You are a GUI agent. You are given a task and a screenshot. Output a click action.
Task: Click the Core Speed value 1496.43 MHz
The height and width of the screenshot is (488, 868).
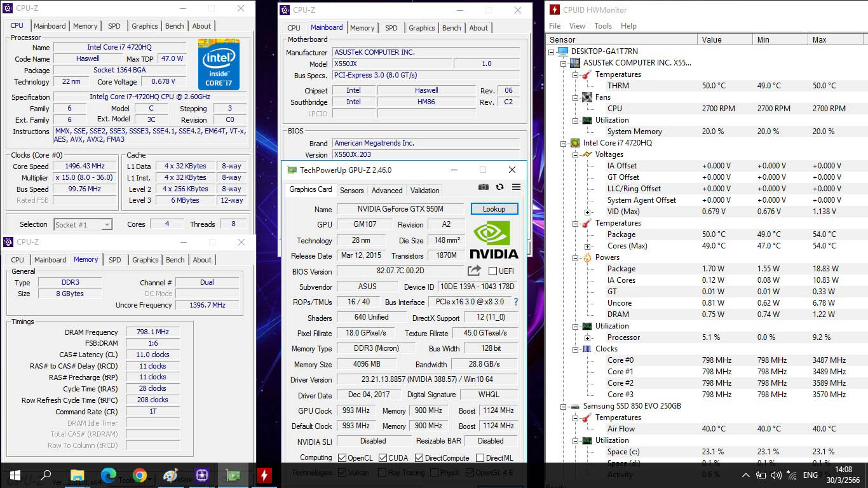click(x=85, y=166)
